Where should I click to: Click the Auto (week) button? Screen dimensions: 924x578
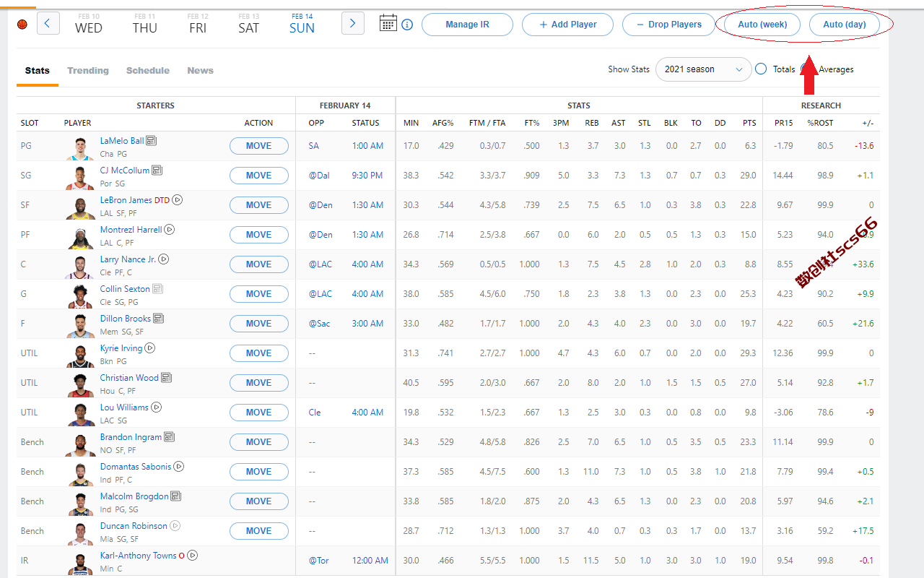(x=762, y=25)
